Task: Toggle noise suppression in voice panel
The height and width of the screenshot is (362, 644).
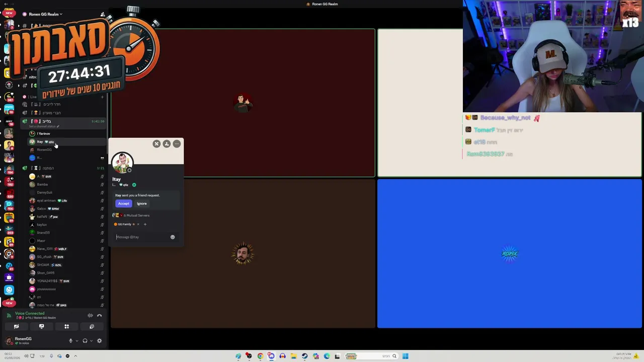Action: point(91,315)
